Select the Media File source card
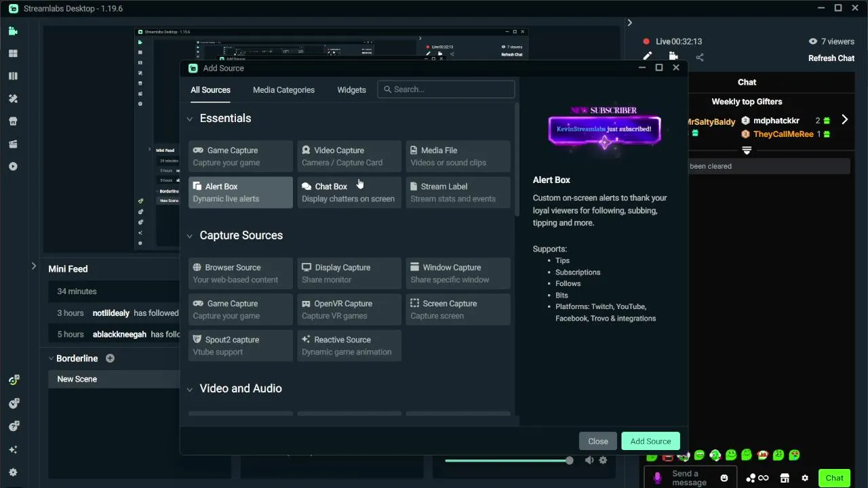Image resolution: width=868 pixels, height=488 pixels. point(458,156)
